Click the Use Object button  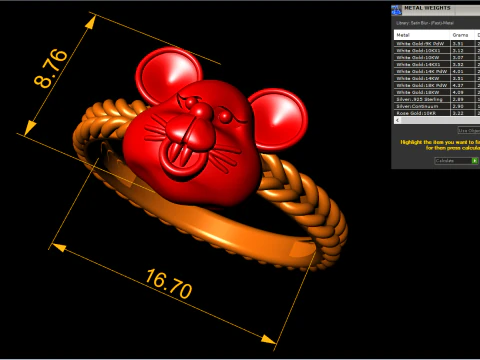[x=469, y=130]
